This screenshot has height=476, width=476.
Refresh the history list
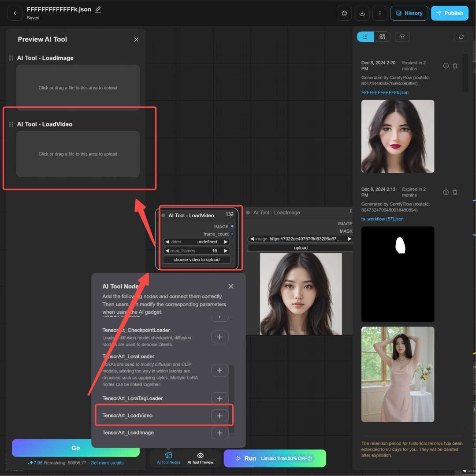[461, 37]
